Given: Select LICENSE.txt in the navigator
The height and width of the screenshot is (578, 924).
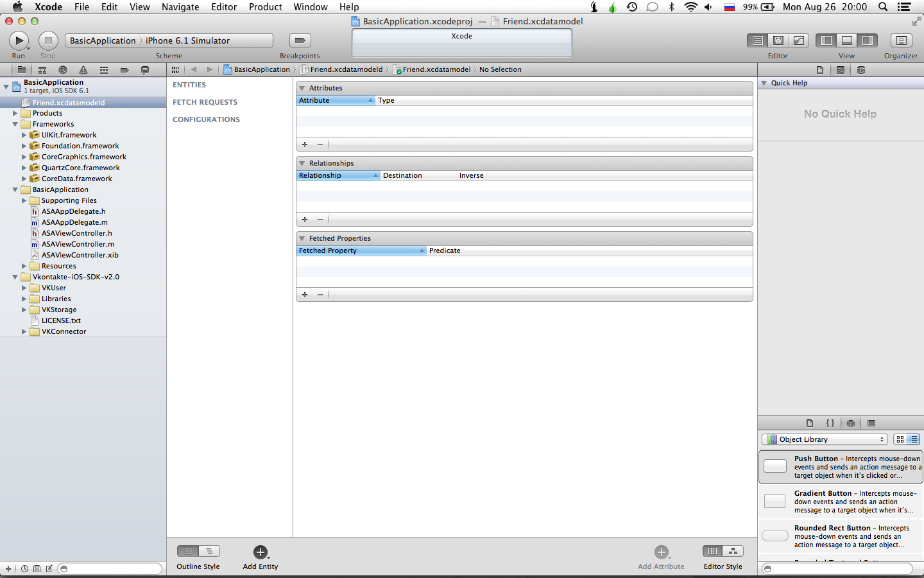Looking at the screenshot, I should (x=61, y=320).
